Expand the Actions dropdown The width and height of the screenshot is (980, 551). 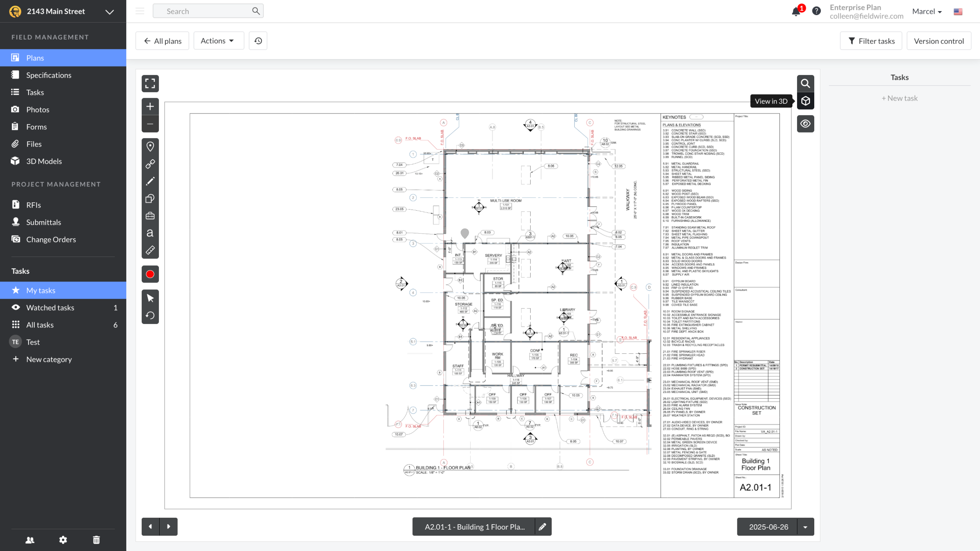(x=218, y=41)
